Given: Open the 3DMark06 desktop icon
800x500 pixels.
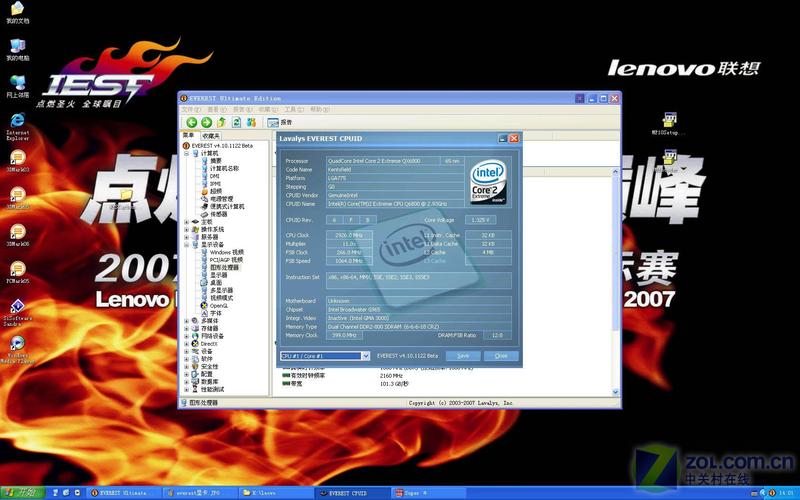Looking at the screenshot, I should pyautogui.click(x=17, y=235).
